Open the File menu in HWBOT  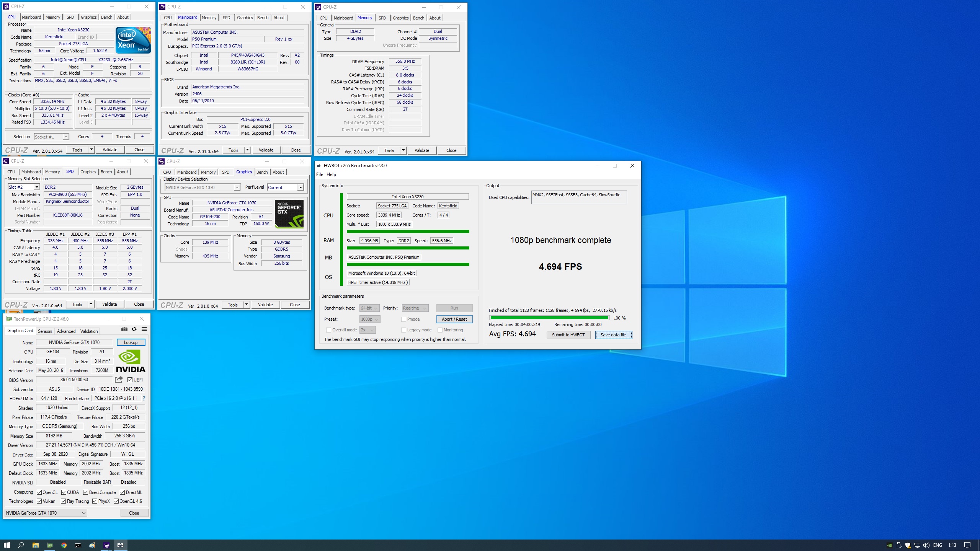[x=320, y=174]
